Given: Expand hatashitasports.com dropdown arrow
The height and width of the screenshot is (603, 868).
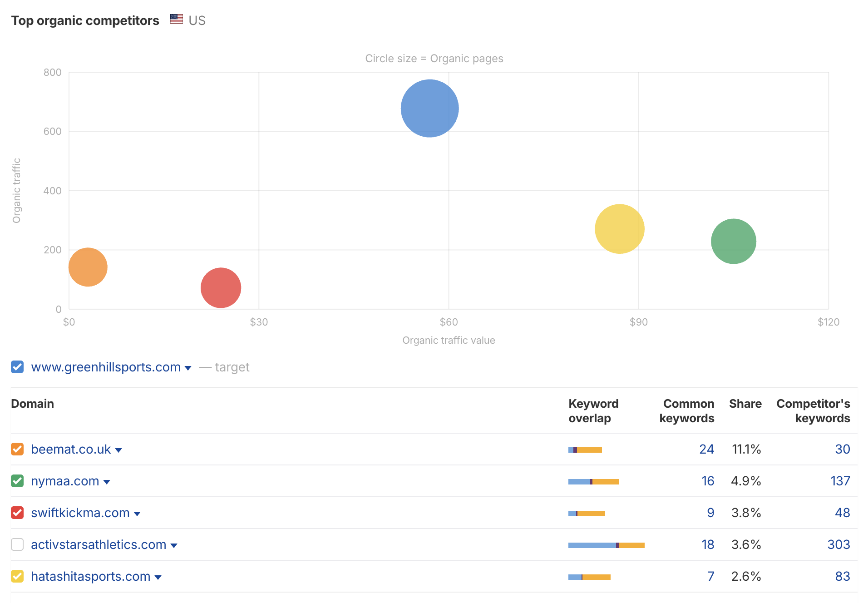Looking at the screenshot, I should pos(158,578).
